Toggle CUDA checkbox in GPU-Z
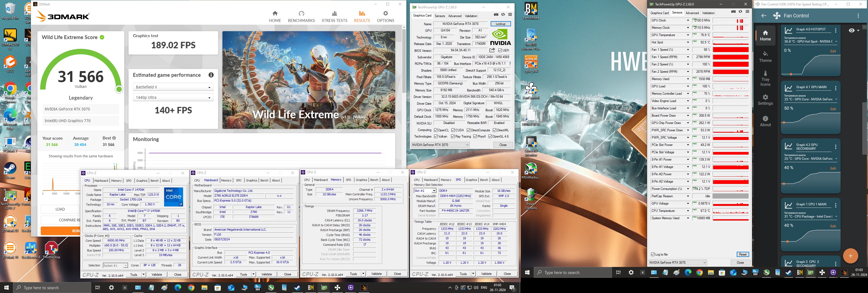 [x=453, y=130]
